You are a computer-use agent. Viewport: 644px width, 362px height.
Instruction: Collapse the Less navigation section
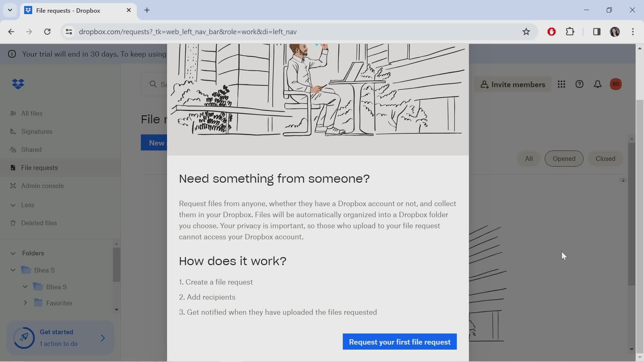(12, 205)
